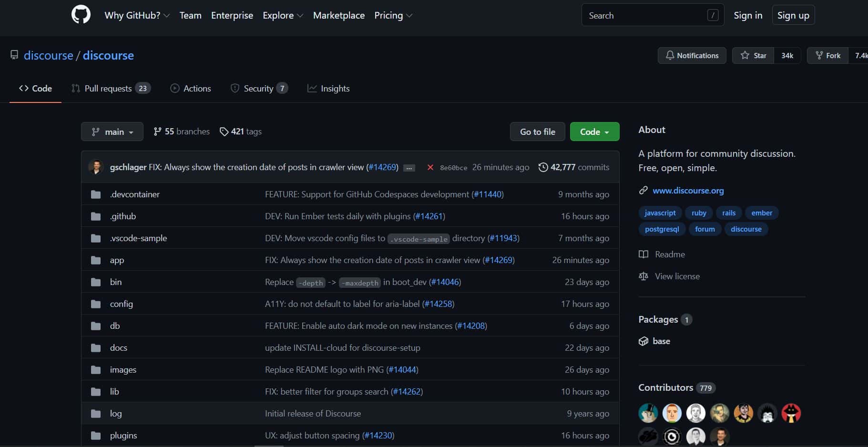
Task: Open the license via the scales icon
Action: (643, 276)
